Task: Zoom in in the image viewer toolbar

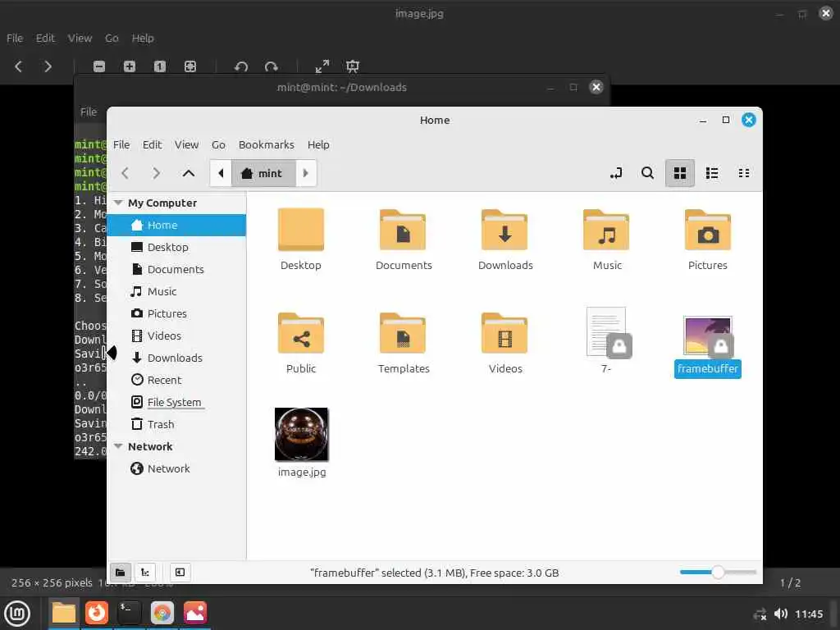Action: coord(129,66)
